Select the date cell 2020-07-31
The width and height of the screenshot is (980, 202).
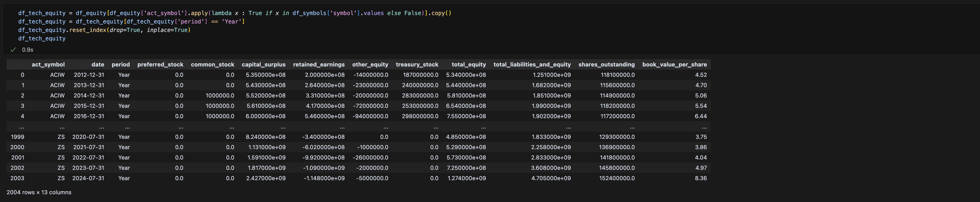coord(88,136)
